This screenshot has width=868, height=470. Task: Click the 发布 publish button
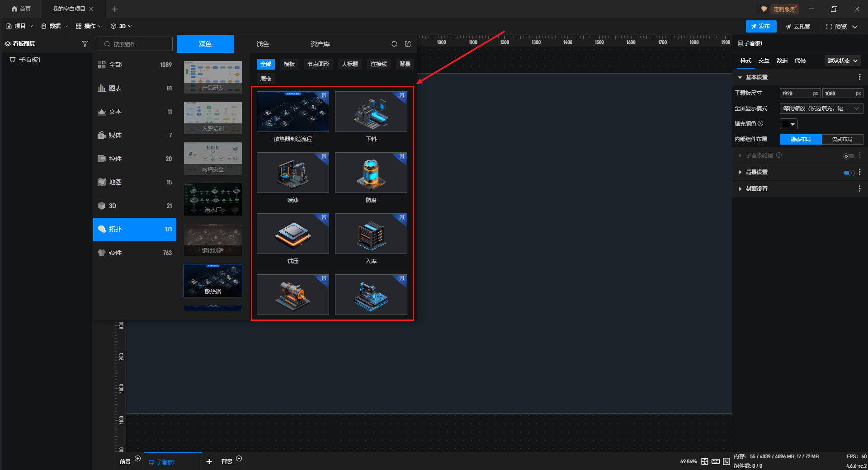click(x=761, y=26)
